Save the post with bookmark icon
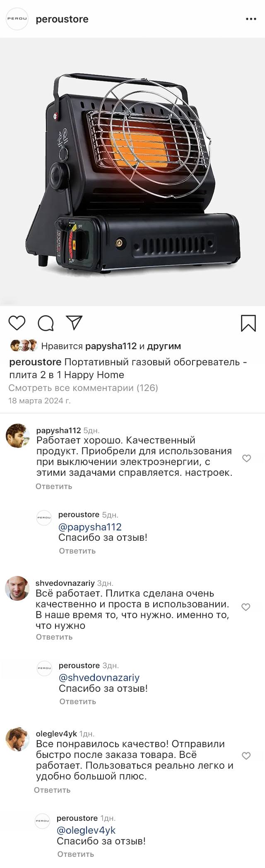 pyautogui.click(x=248, y=323)
